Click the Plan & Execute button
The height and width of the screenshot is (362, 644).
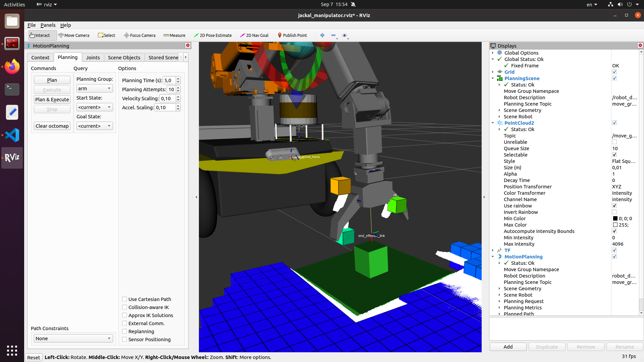tap(52, 99)
